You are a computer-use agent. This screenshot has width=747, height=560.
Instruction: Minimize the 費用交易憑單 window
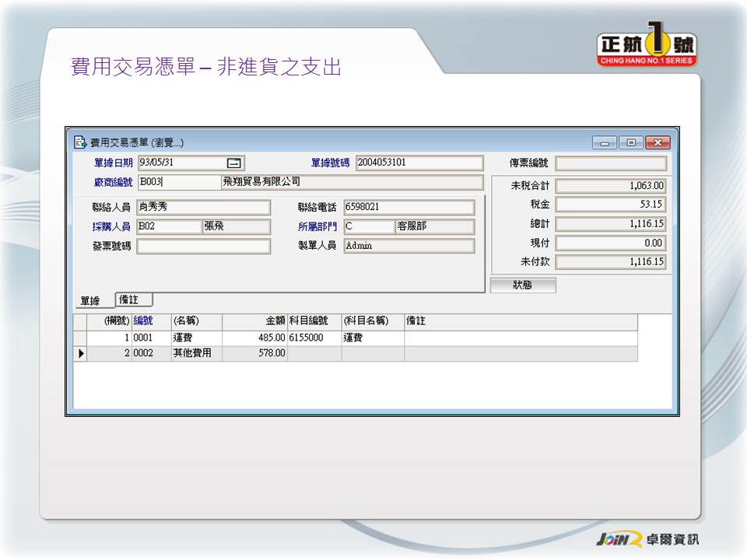pyautogui.click(x=604, y=142)
